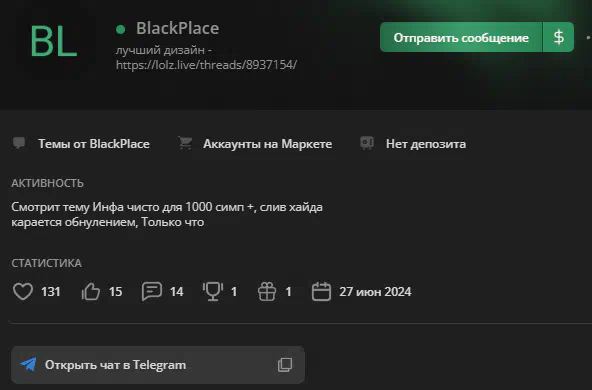Click the Нет депозита link
Screen dimensions: 592x390
coord(426,144)
